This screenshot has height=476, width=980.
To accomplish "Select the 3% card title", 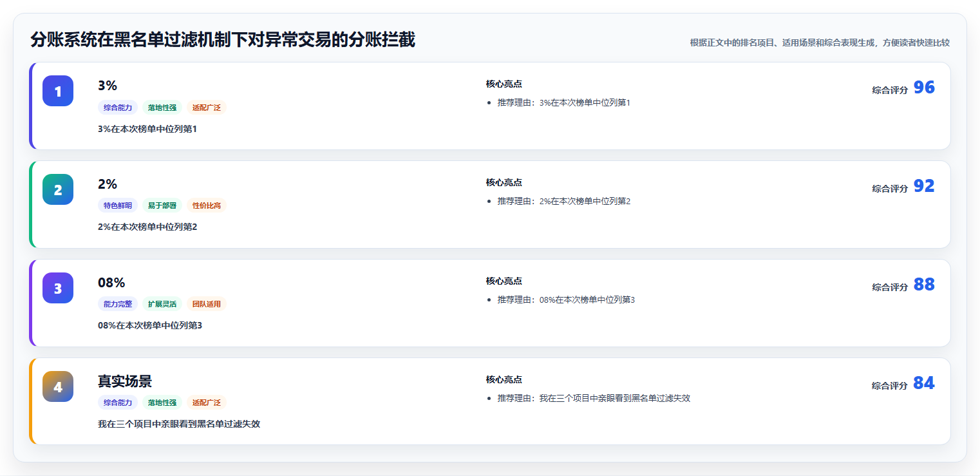I will (108, 86).
